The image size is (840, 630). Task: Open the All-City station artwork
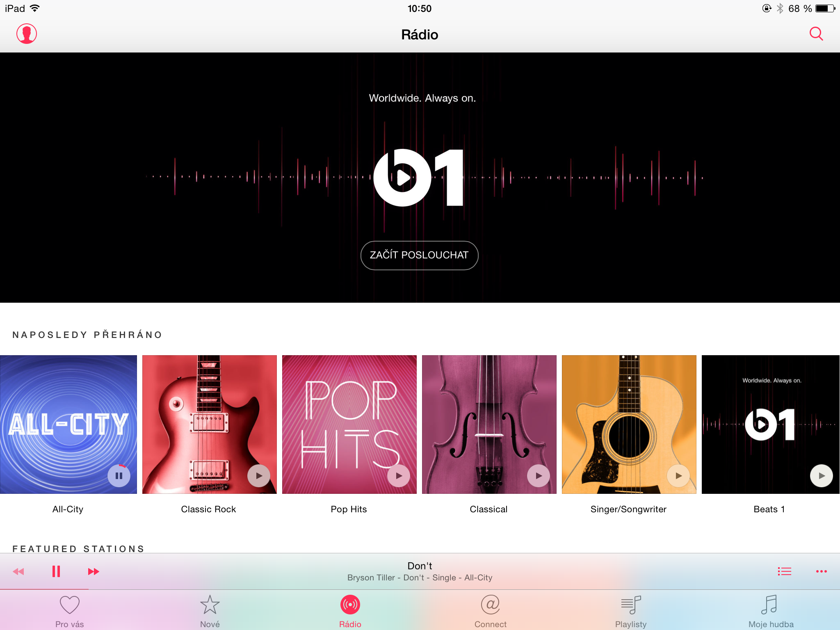(x=68, y=425)
